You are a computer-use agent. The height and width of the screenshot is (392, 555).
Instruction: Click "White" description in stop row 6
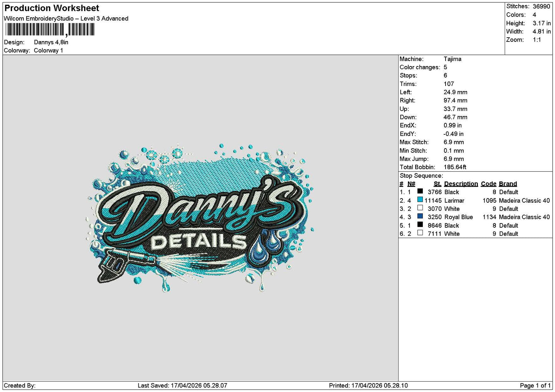452,234
